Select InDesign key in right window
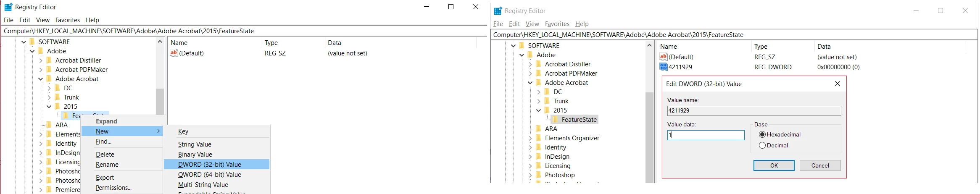The height and width of the screenshot is (194, 980). click(x=557, y=156)
